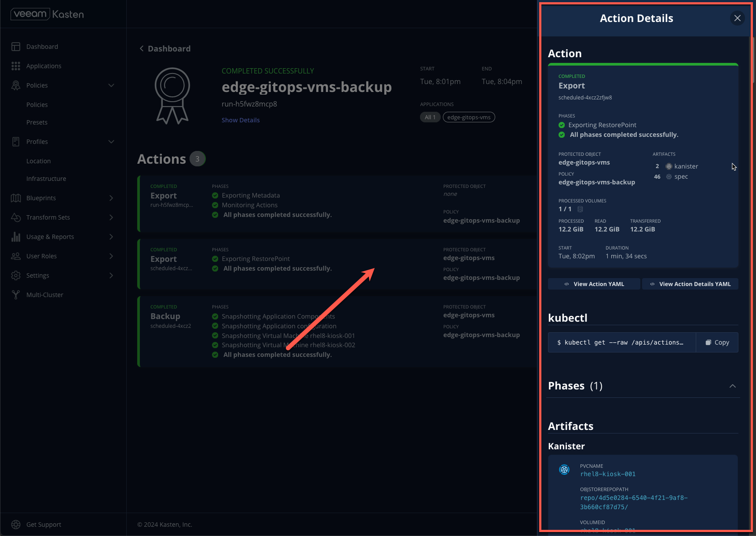This screenshot has width=756, height=536.
Task: Click the Veeam Kasten logo
Action: coord(47,14)
